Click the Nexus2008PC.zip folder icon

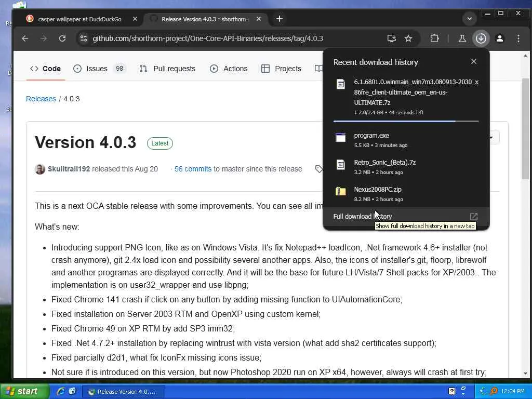pos(341,191)
